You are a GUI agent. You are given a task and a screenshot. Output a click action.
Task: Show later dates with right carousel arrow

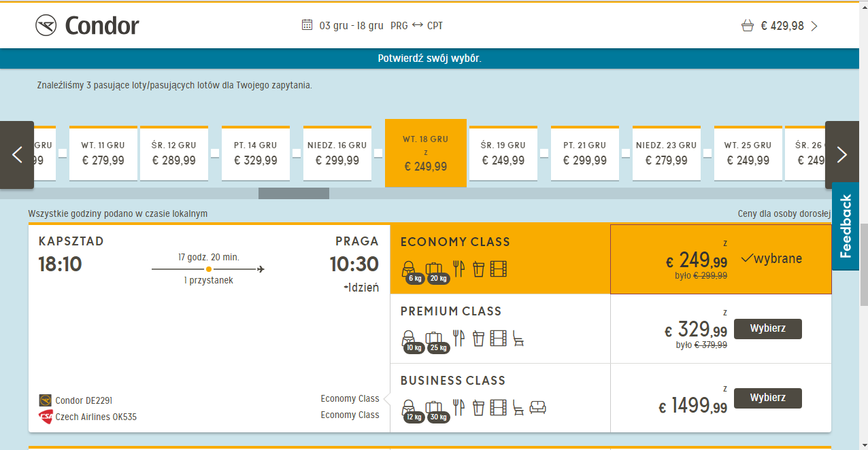[x=841, y=155]
